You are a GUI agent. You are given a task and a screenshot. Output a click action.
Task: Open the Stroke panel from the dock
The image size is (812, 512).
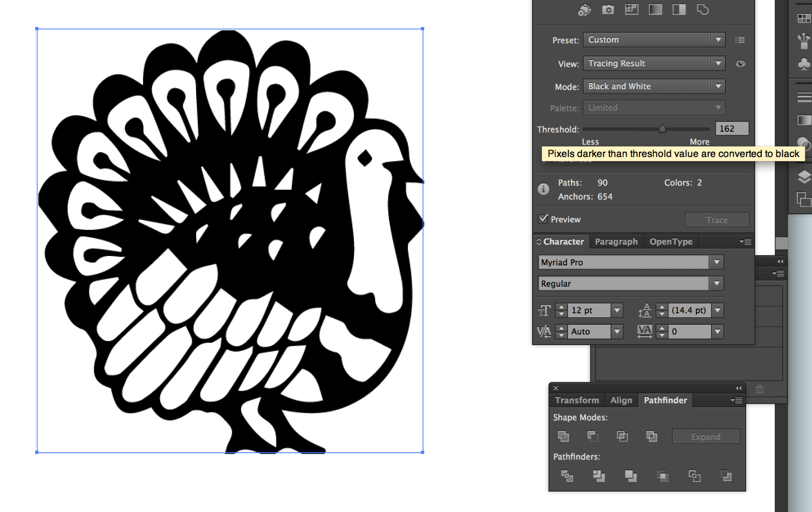coord(804,97)
